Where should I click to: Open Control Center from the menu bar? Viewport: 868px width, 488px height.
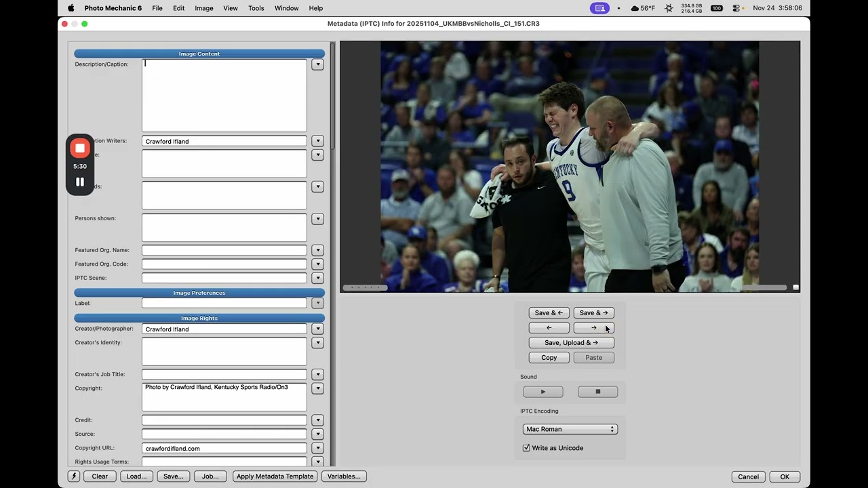[x=737, y=8]
